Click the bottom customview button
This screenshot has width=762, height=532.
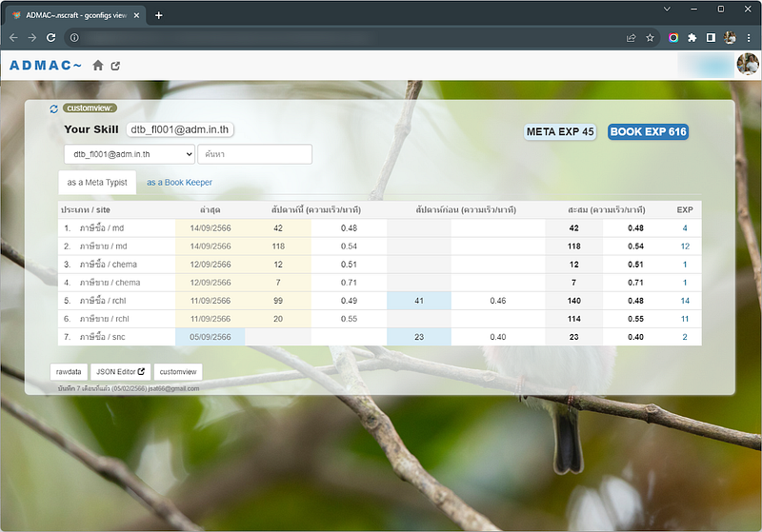178,372
